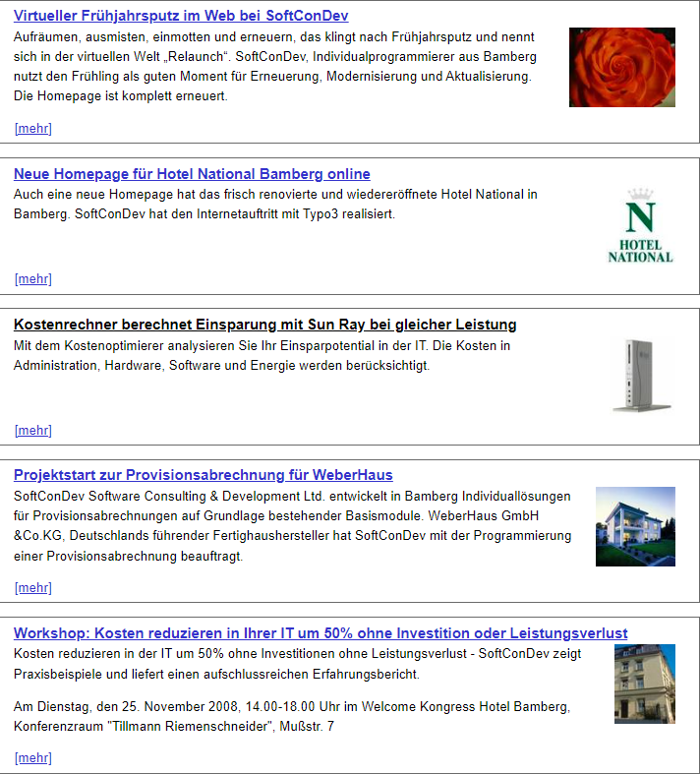
Task: Click the line starting 'Administration, Hardware, Software und Energie'
Action: coord(222,366)
